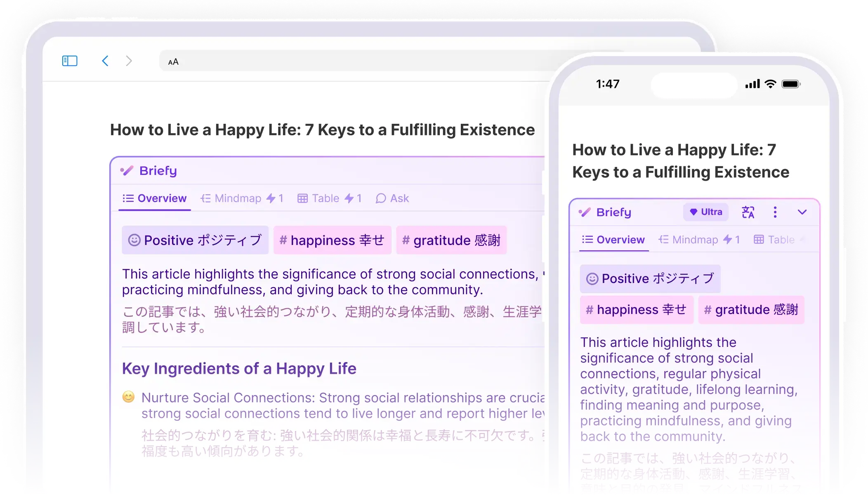
Task: Click the Ultra plan badge
Action: point(706,212)
